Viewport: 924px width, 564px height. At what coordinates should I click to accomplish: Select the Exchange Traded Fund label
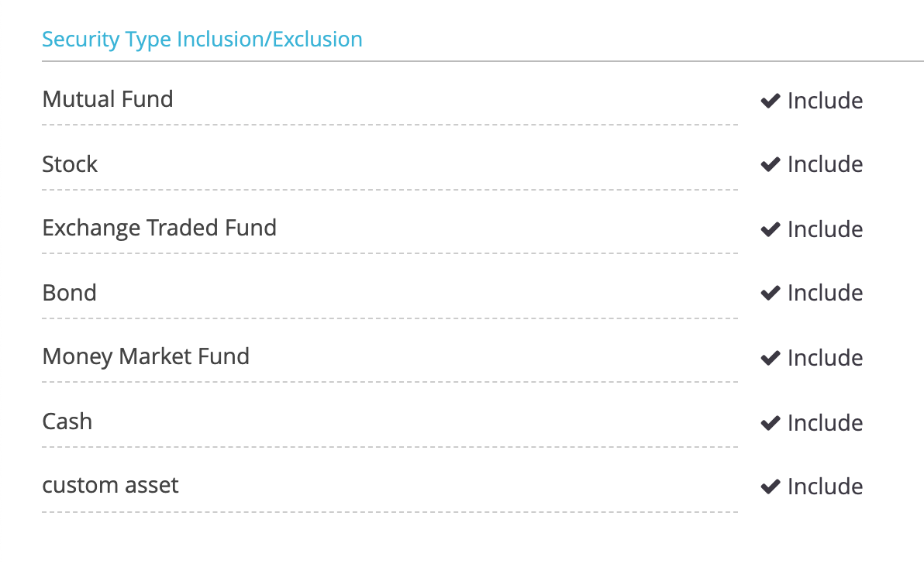pyautogui.click(x=159, y=228)
